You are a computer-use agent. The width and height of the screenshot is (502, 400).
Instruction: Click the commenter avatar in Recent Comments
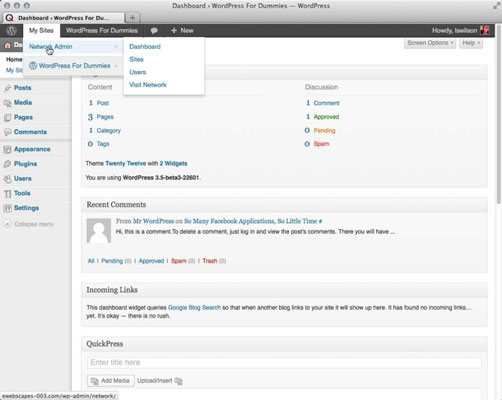tap(99, 231)
